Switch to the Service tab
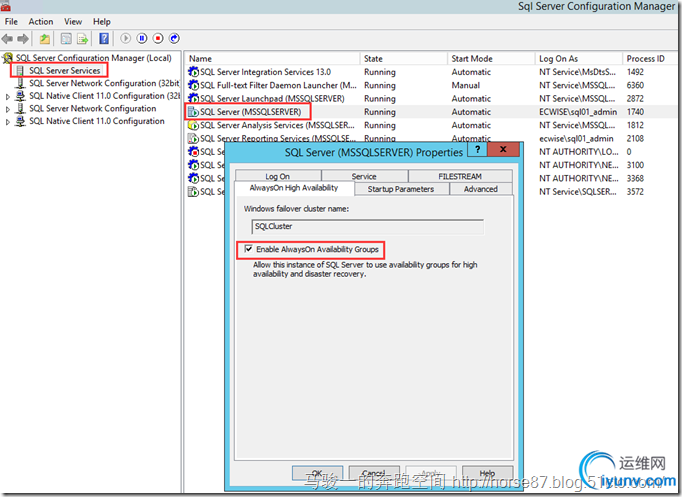 coord(364,176)
